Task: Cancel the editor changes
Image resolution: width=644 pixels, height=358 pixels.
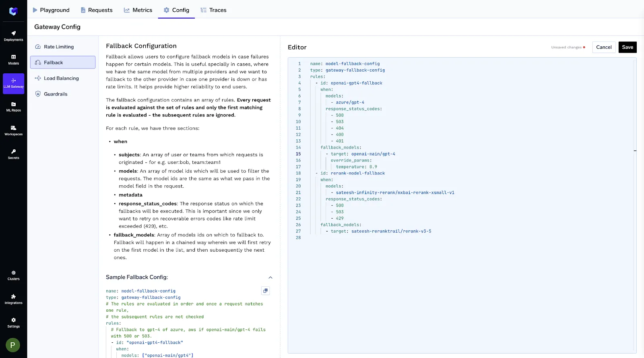Action: tap(604, 47)
